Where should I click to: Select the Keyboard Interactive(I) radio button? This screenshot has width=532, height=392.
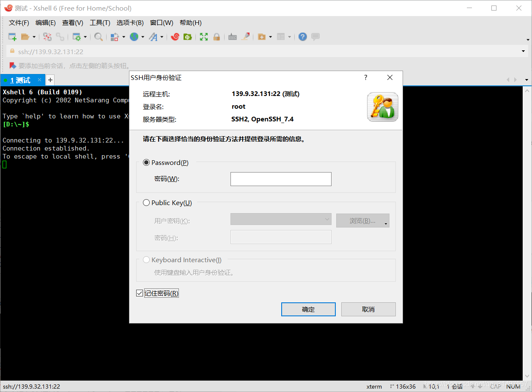tap(146, 260)
